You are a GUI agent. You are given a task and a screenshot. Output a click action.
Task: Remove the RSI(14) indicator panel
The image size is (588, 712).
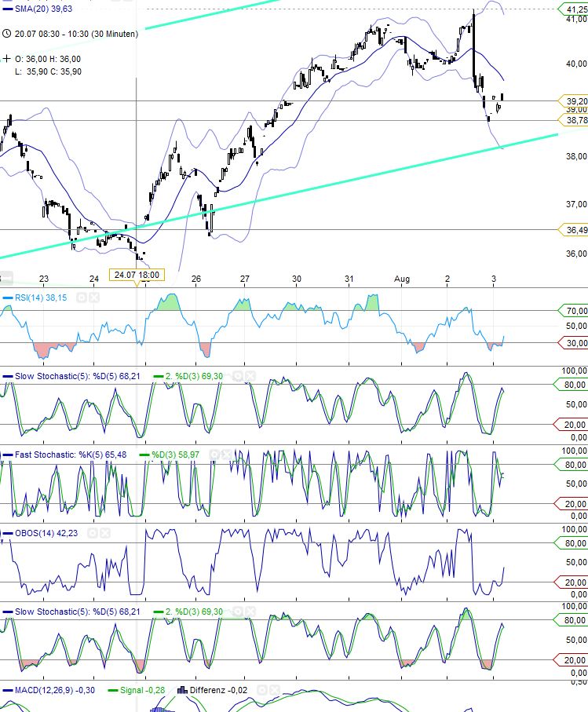pyautogui.click(x=93, y=298)
